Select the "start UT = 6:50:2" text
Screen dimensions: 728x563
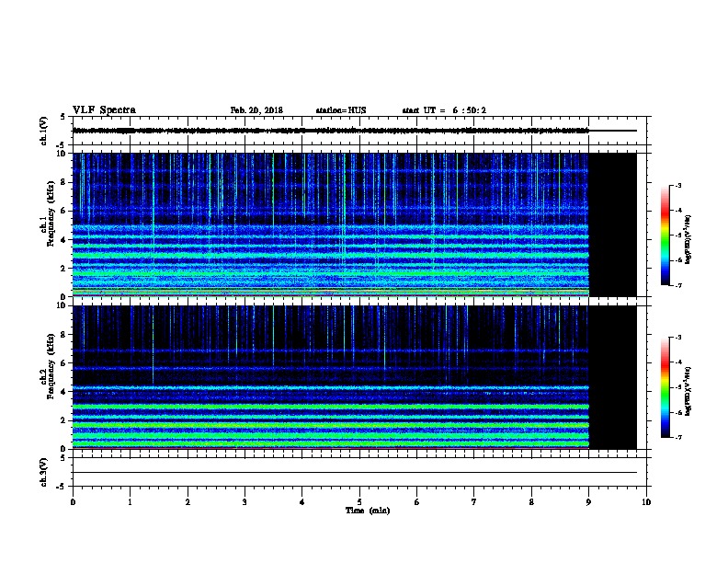444,110
